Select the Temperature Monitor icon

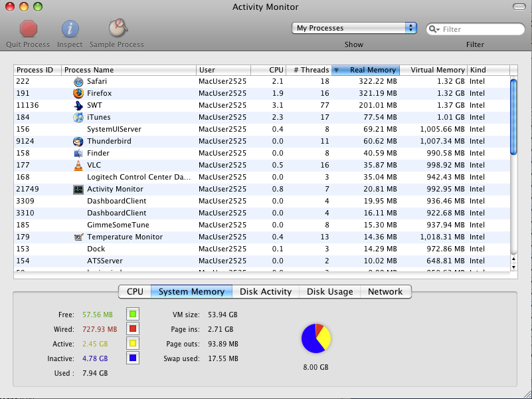(78, 237)
